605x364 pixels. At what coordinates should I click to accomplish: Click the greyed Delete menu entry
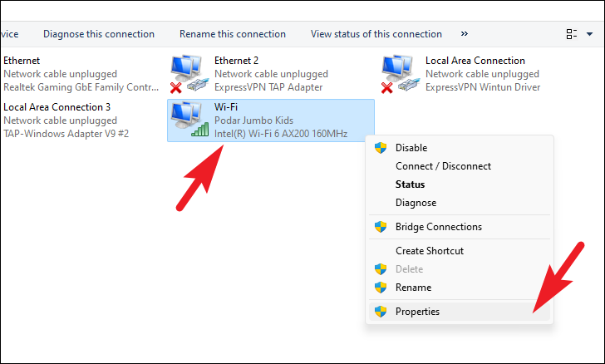tap(459, 268)
